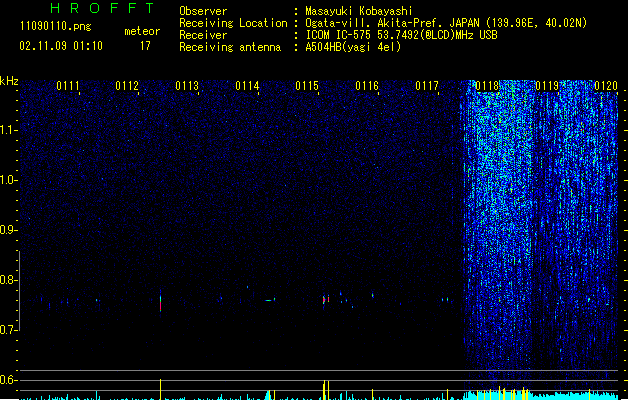The height and width of the screenshot is (400, 629).
Task: Click the 0115 time marker
Action: point(307,86)
